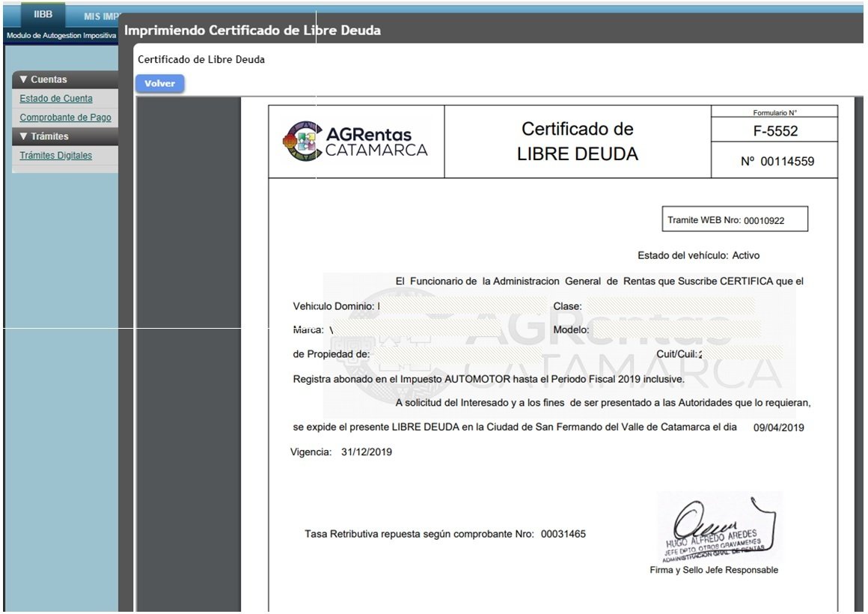868x614 pixels.
Task: Click the Certificado de Libre Deuda subtitle
Action: coord(201,59)
